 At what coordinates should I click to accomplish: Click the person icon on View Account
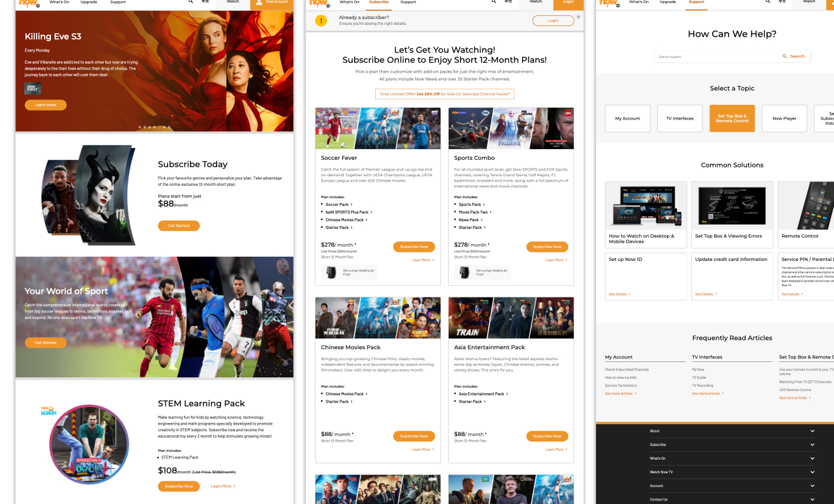[x=259, y=2]
